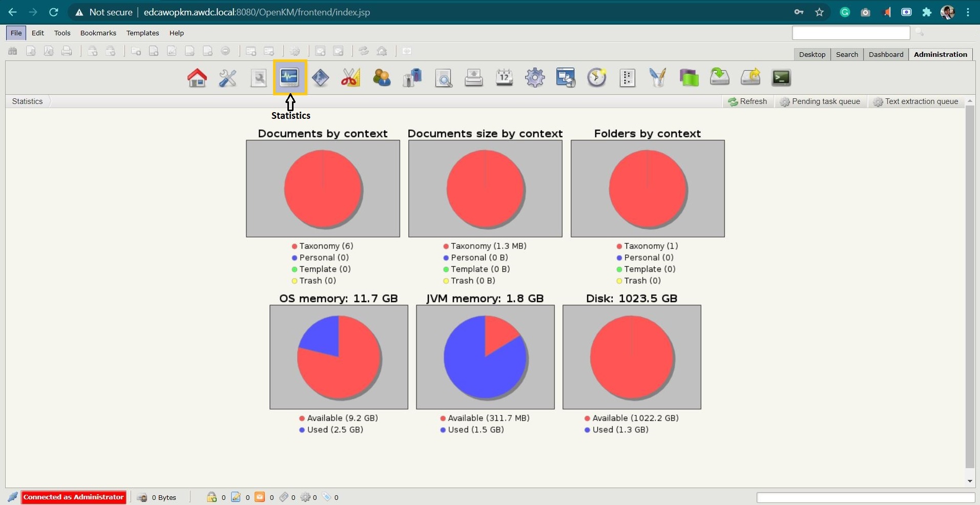Click the quick search input field
This screenshot has width=980, height=505.
851,33
